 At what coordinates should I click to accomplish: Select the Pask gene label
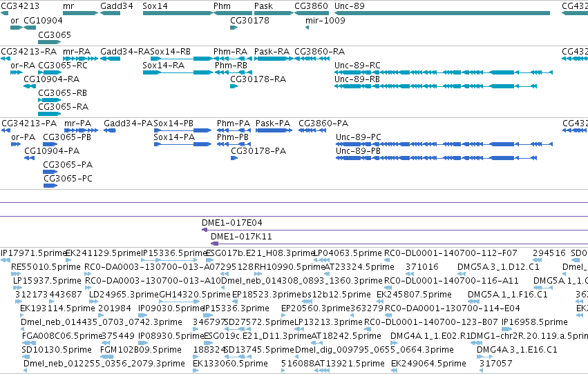264,6
